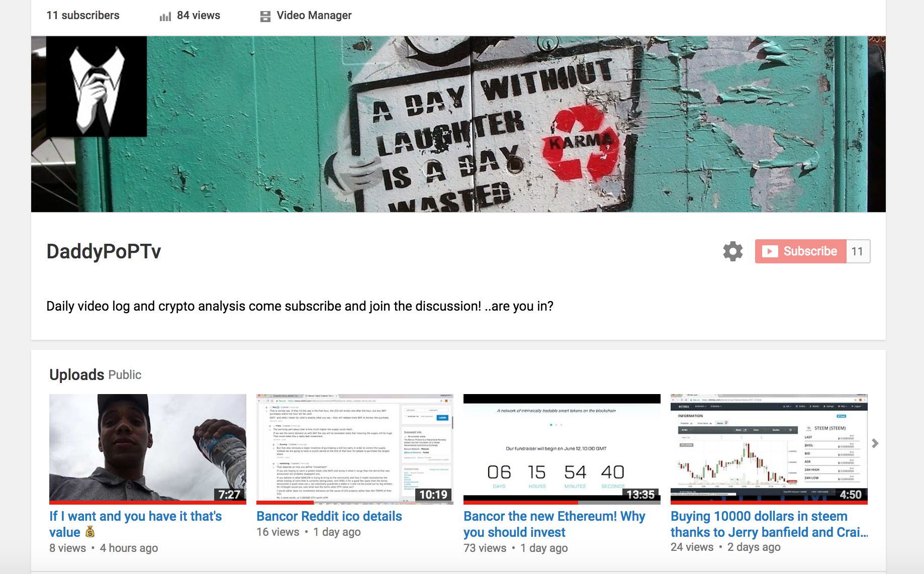
Task: Open 'Bancor Reddit ico details' title
Action: (329, 516)
